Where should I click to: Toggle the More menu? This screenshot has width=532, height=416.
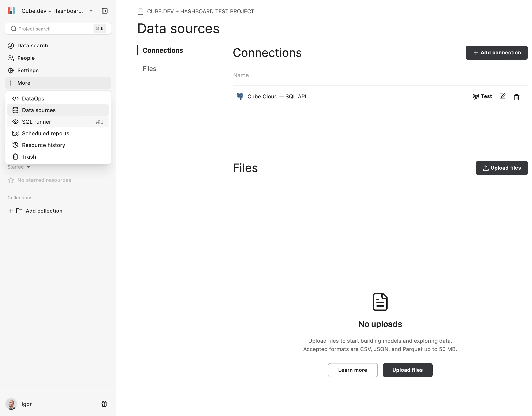[24, 83]
